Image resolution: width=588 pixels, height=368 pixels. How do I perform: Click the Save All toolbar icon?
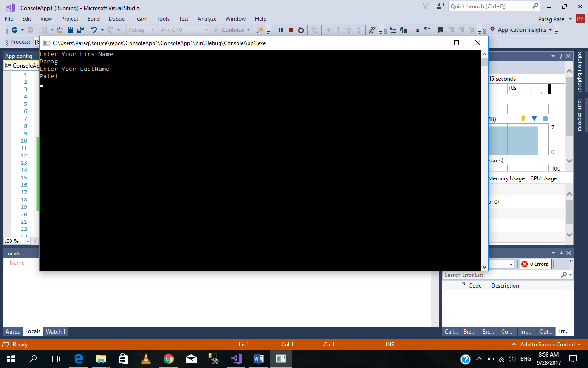click(x=80, y=30)
